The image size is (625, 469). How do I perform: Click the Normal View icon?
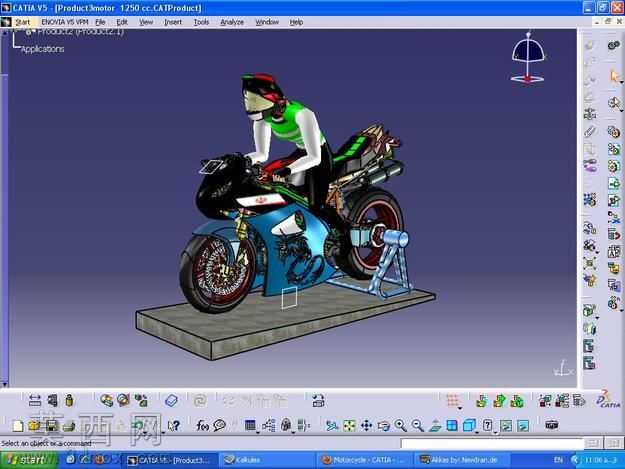[x=435, y=426]
